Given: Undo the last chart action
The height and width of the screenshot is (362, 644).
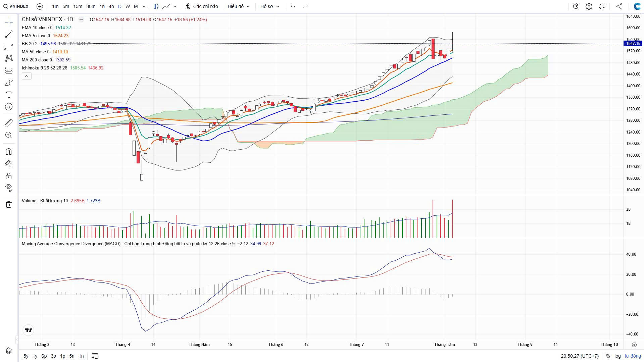Looking at the screenshot, I should 293,6.
